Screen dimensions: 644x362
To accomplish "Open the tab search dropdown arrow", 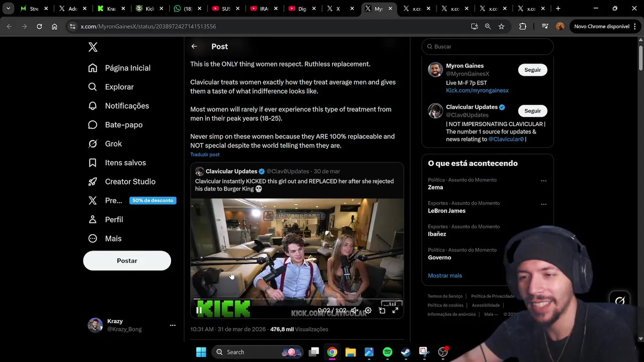I will [8, 9].
